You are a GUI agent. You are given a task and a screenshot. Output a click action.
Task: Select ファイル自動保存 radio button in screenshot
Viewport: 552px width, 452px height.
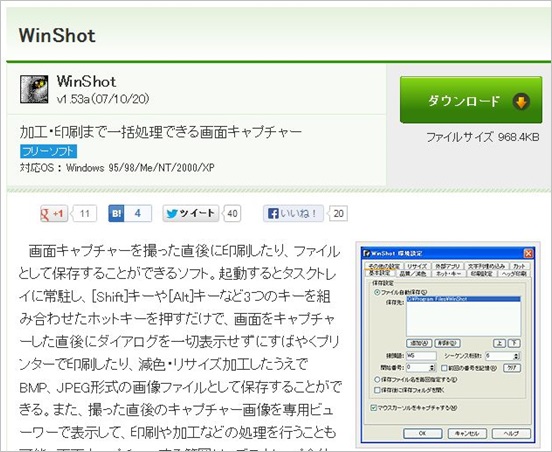[x=377, y=292]
